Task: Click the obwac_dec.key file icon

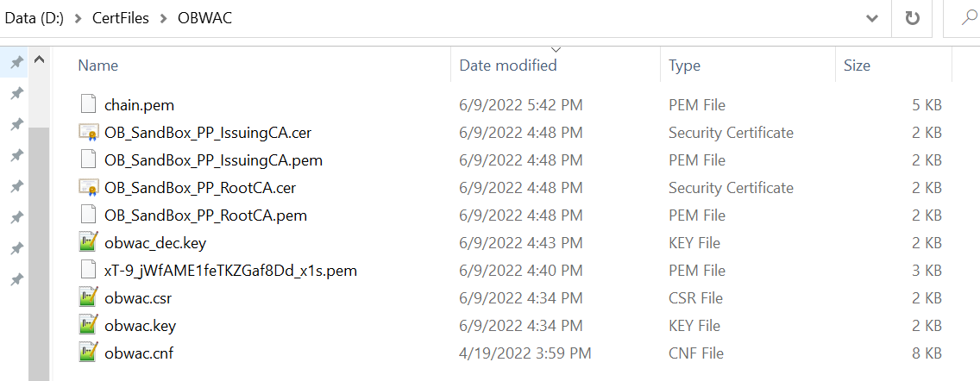Action: 87,243
